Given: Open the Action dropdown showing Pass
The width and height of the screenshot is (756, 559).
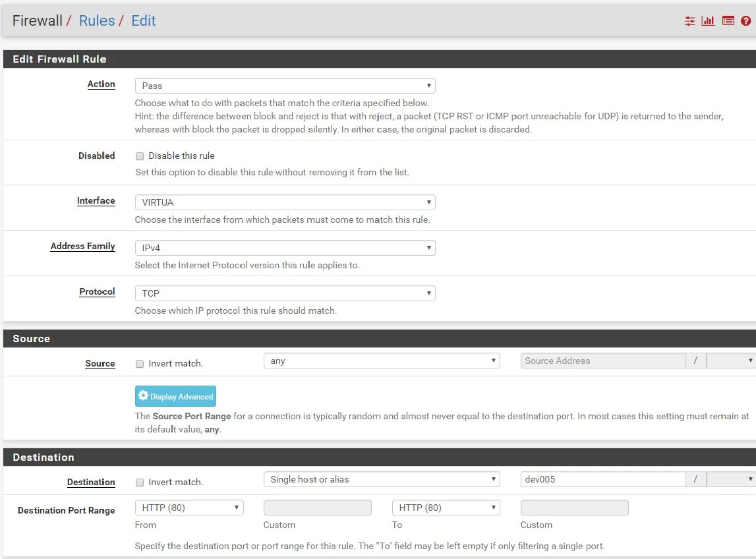Looking at the screenshot, I should pyautogui.click(x=285, y=86).
